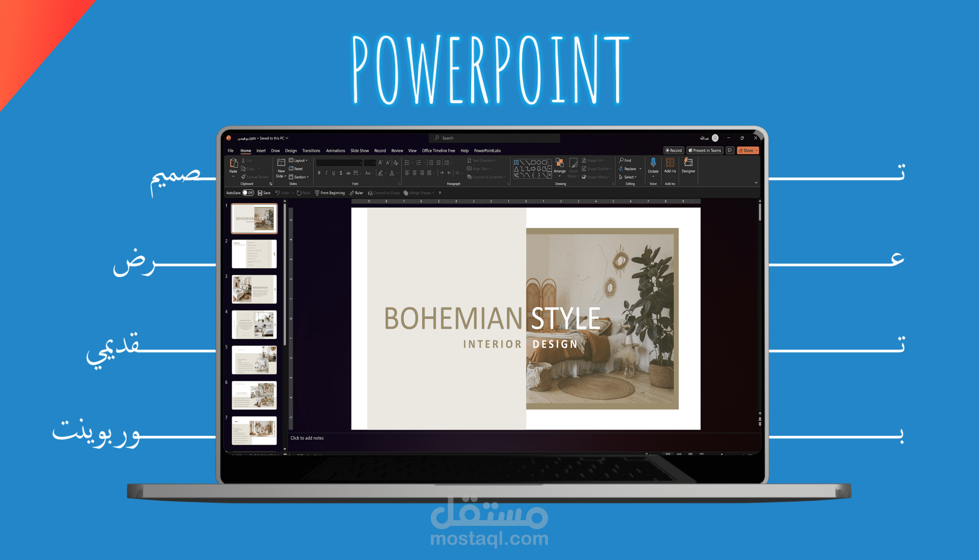Open the Add-ins icon
The width and height of the screenshot is (979, 560).
670,163
